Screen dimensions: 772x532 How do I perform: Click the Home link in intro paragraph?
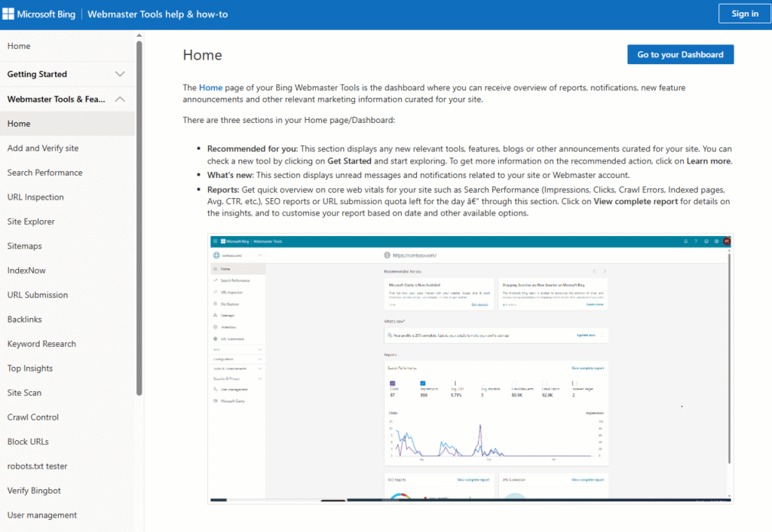point(211,87)
